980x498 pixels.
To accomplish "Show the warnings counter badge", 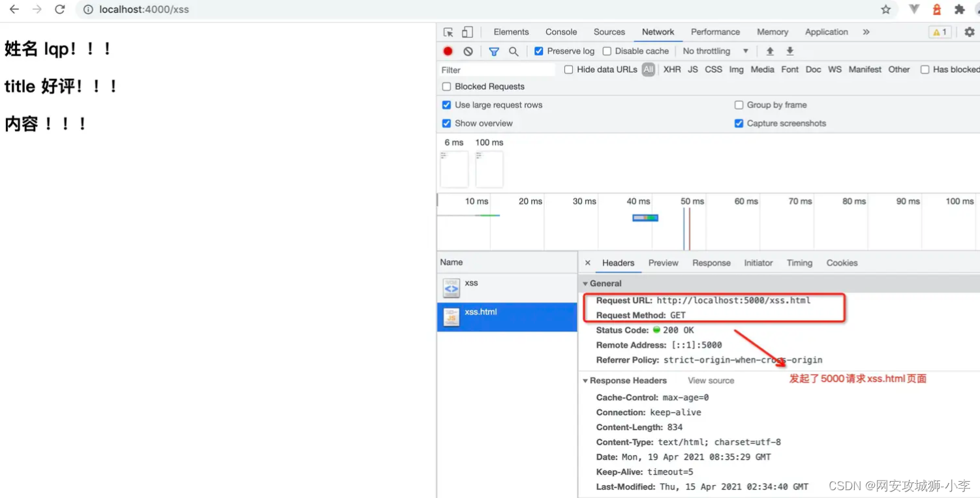I will pyautogui.click(x=940, y=32).
